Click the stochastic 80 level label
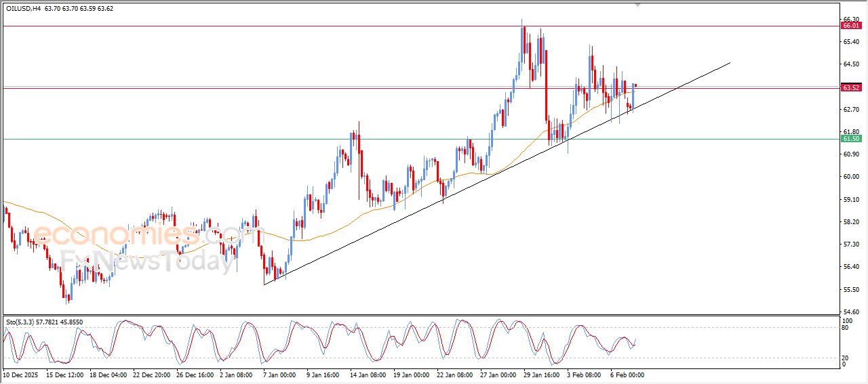Viewport: 868px width, 384px height. pyautogui.click(x=846, y=328)
